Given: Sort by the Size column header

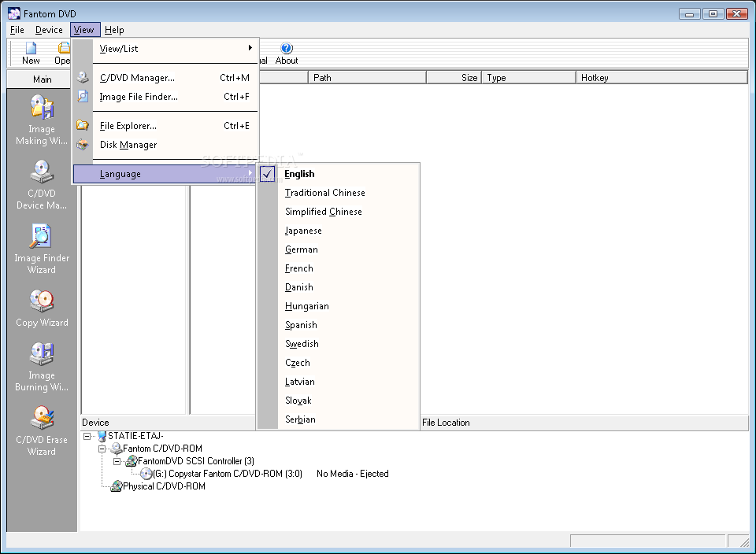Looking at the screenshot, I should tap(454, 78).
